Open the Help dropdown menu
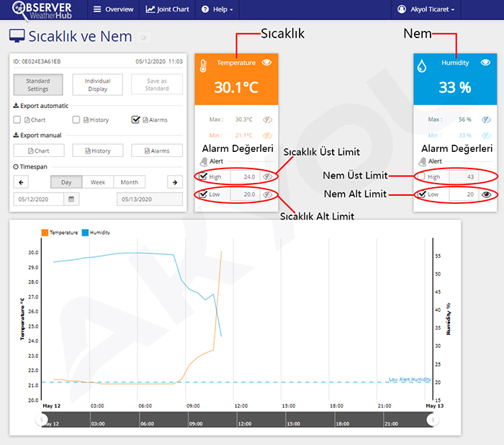The height and width of the screenshot is (445, 504). point(218,9)
